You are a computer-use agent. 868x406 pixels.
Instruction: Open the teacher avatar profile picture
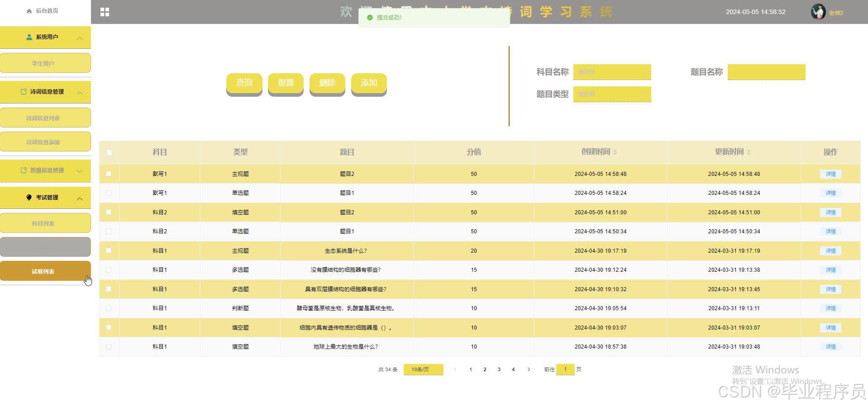tap(818, 12)
